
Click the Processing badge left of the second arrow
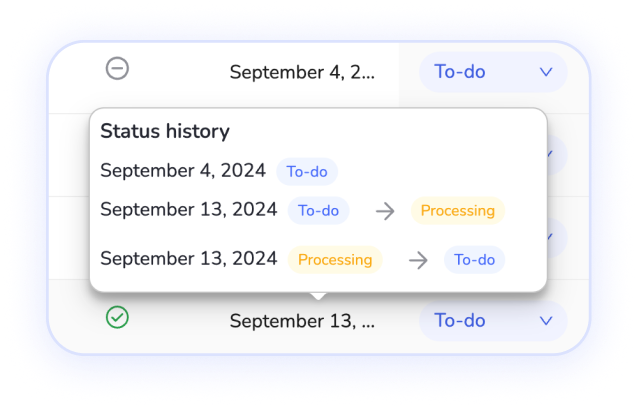click(335, 260)
